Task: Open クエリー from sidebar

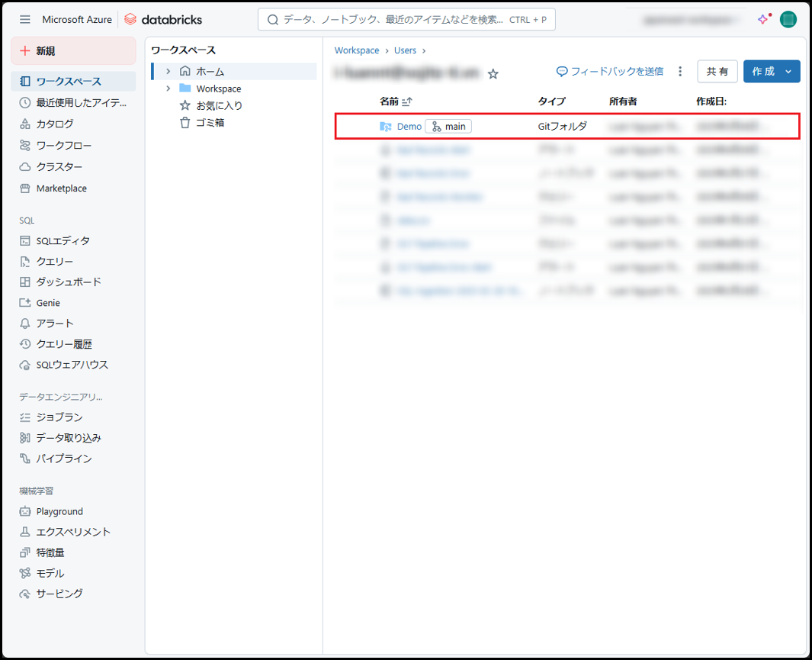Action: (x=73, y=262)
